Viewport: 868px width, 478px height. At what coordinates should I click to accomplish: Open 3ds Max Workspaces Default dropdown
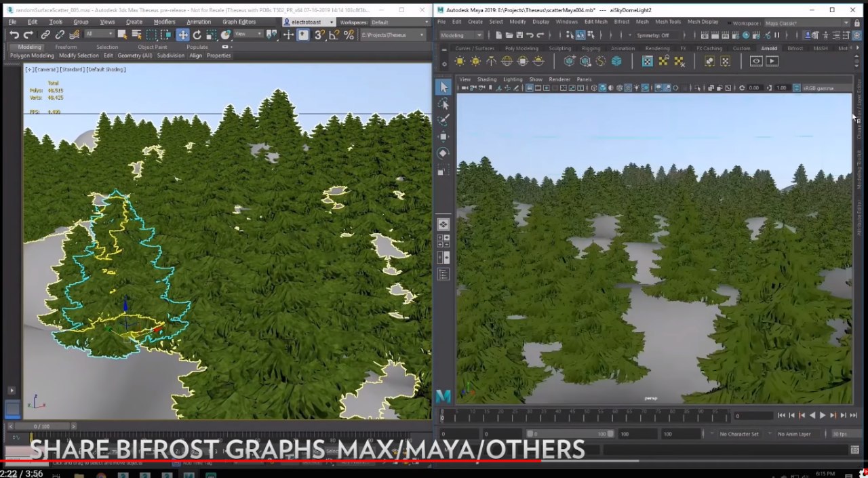coord(399,22)
